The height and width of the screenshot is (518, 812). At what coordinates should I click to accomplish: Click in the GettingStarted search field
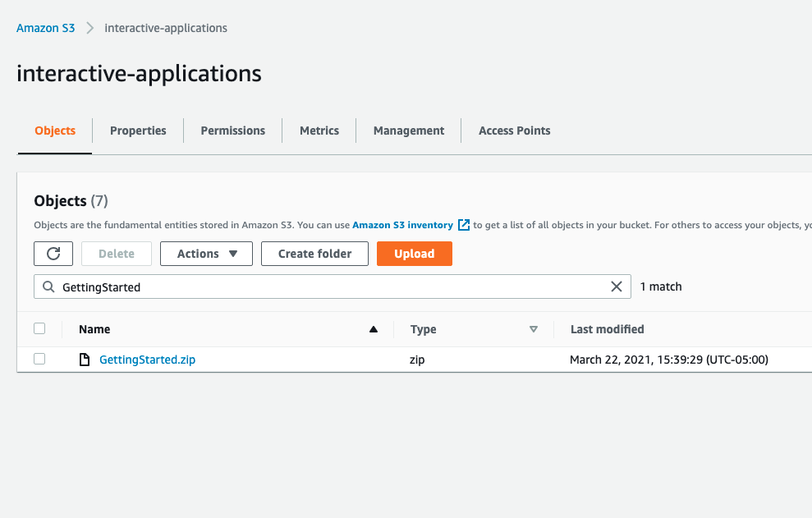(x=333, y=287)
